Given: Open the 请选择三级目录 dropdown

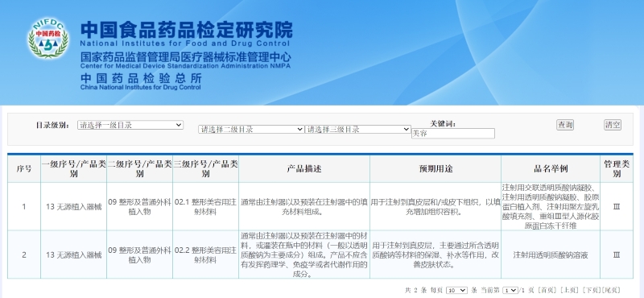Looking at the screenshot, I should pyautogui.click(x=357, y=130).
